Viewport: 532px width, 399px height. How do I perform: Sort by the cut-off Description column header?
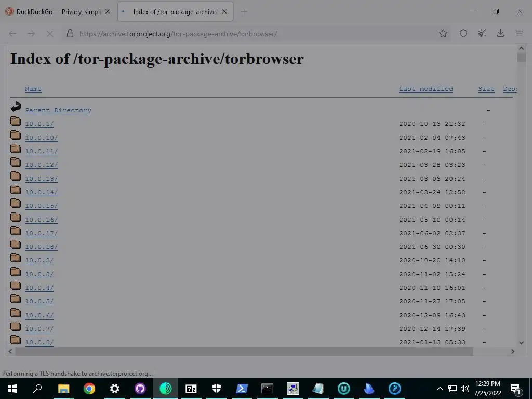pos(510,89)
